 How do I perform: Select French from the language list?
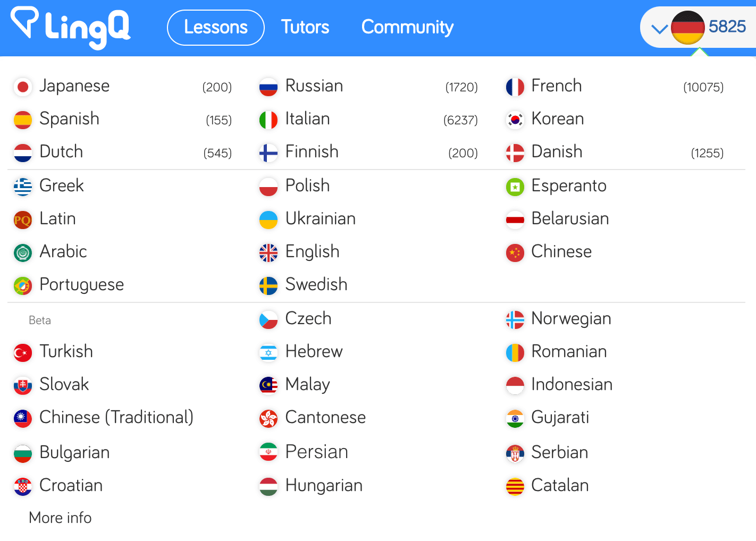pos(556,86)
